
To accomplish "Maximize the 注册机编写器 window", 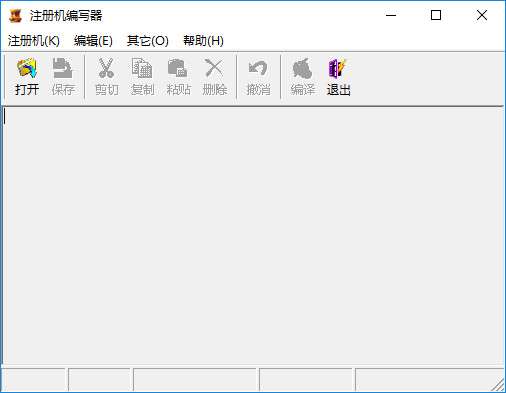I will (x=436, y=15).
